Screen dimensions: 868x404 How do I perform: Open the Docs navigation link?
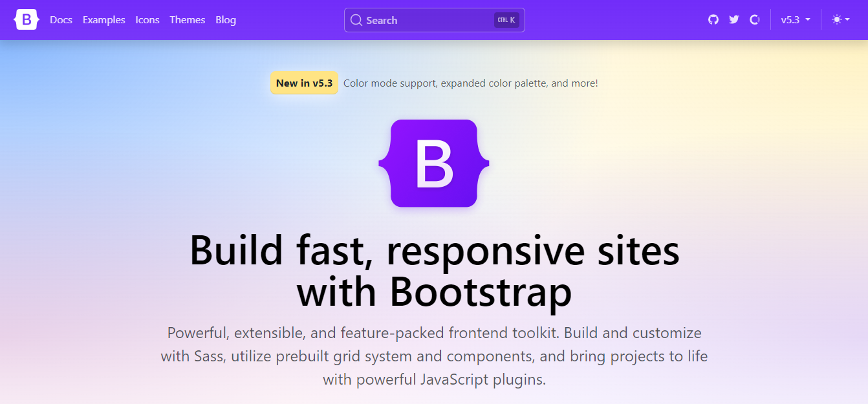(61, 20)
